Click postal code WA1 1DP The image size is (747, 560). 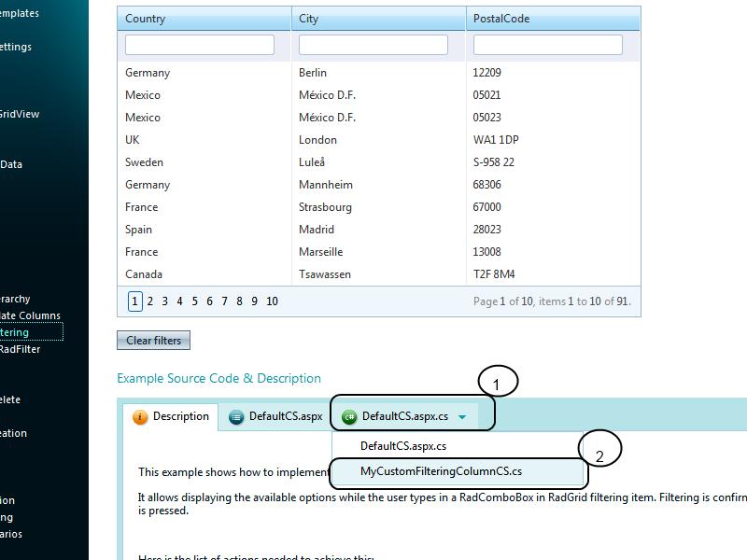click(x=496, y=140)
